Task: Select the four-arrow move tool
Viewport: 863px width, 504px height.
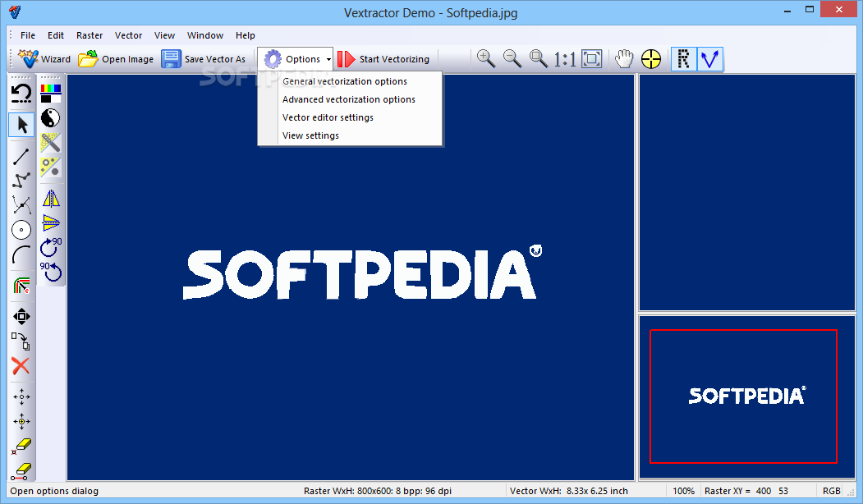Action: point(21,316)
